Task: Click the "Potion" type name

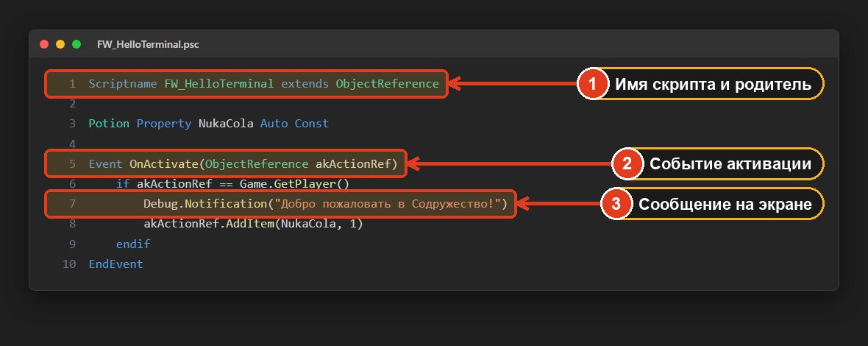Action: [x=109, y=124]
